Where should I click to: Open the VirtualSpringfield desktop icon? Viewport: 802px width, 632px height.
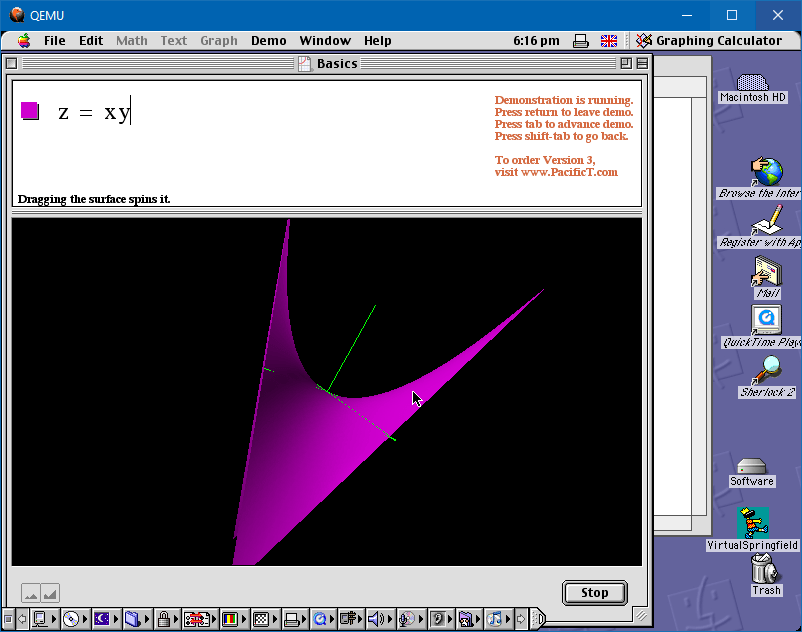click(x=752, y=523)
